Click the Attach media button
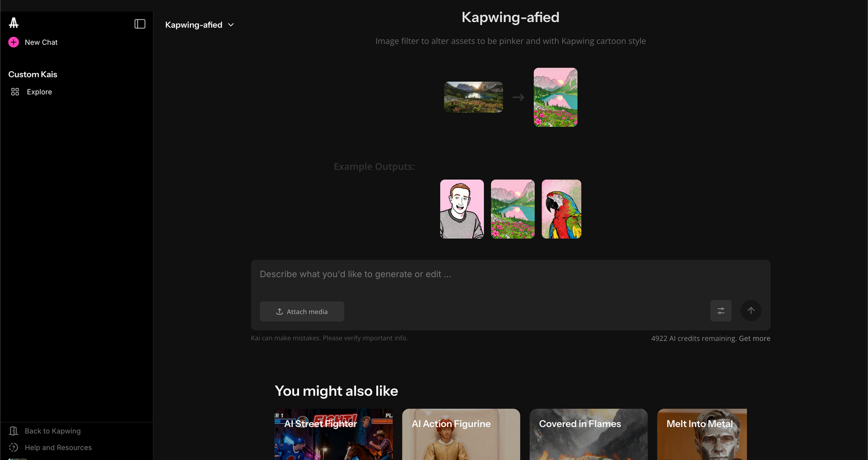Image resolution: width=868 pixels, height=460 pixels. (x=302, y=312)
